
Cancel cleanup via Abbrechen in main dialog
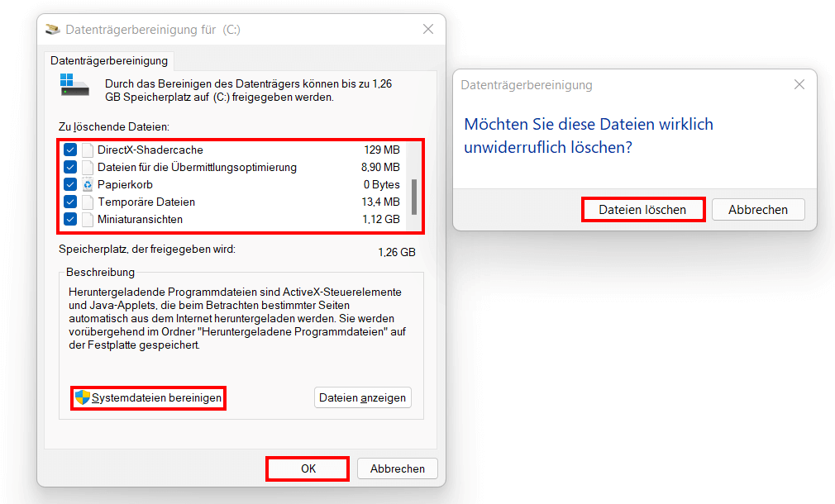point(398,468)
